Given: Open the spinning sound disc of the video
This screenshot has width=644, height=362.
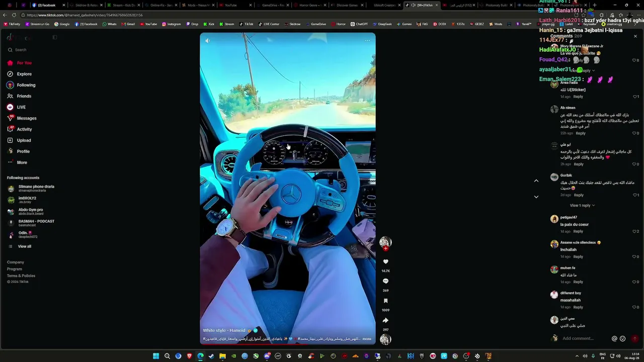Looking at the screenshot, I should (385, 339).
